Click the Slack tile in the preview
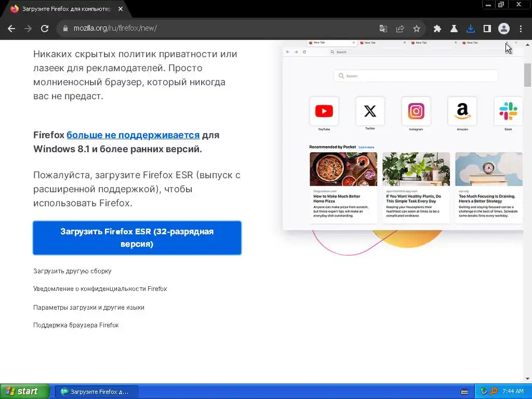 point(508,111)
